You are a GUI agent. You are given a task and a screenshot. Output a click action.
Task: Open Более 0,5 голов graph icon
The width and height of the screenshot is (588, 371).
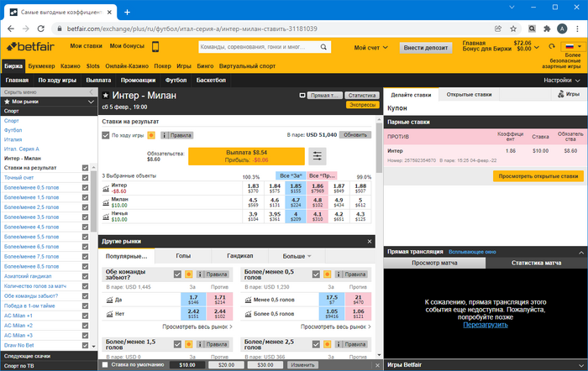pyautogui.click(x=248, y=314)
